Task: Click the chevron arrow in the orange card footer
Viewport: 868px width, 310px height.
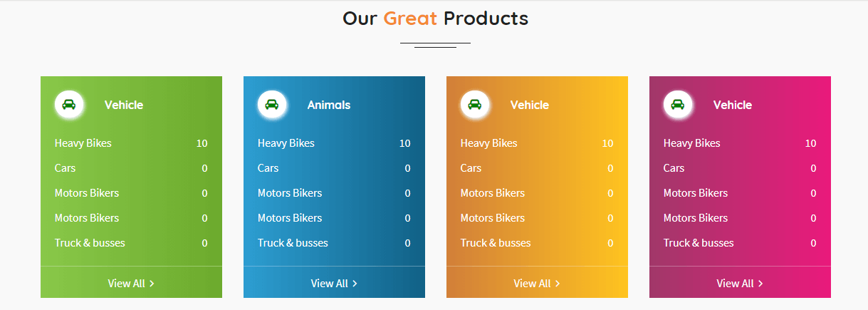Action: pos(558,284)
